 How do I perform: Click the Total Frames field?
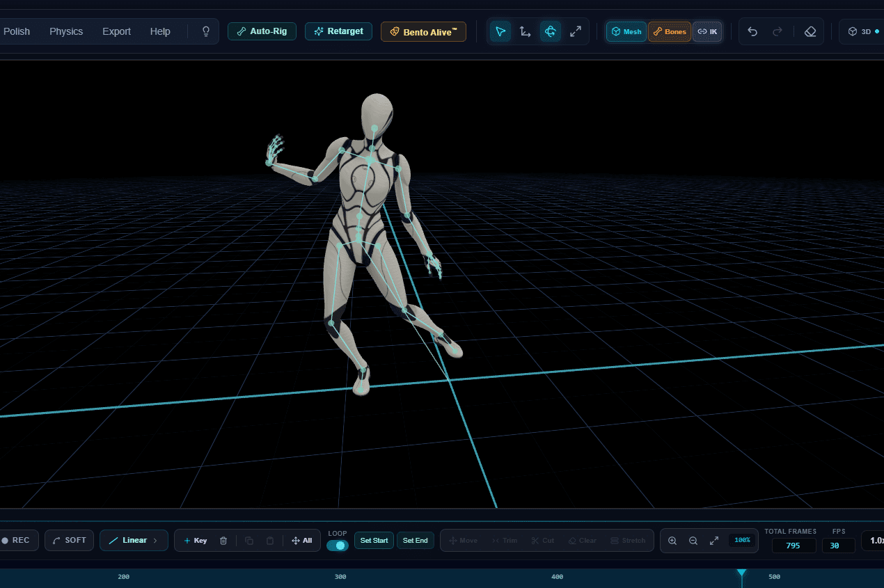[x=794, y=546]
